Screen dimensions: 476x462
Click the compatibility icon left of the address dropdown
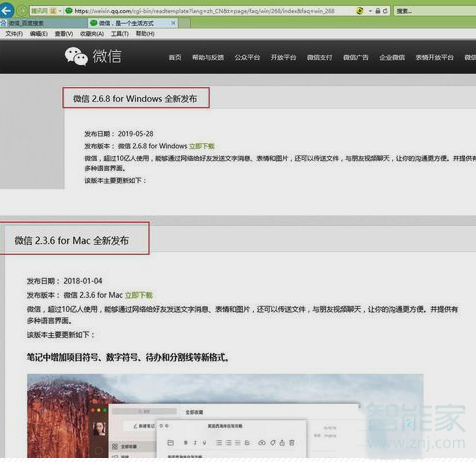pyautogui.click(x=360, y=11)
